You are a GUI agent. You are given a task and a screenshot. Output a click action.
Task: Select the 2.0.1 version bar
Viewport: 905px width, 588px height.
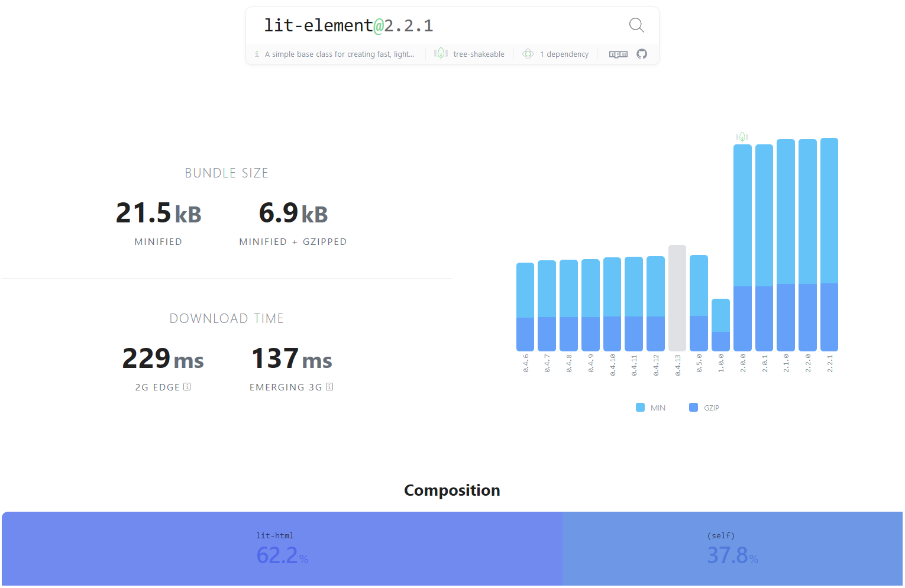pyautogui.click(x=764, y=248)
